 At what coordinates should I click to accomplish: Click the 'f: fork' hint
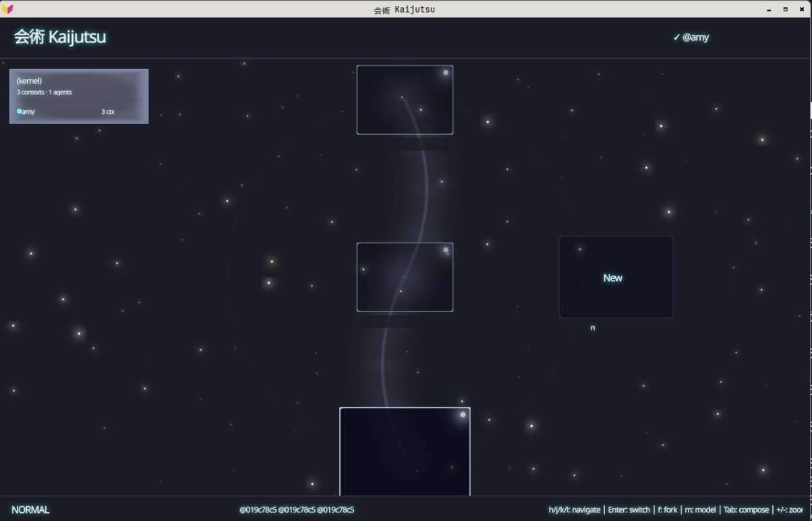coord(666,510)
